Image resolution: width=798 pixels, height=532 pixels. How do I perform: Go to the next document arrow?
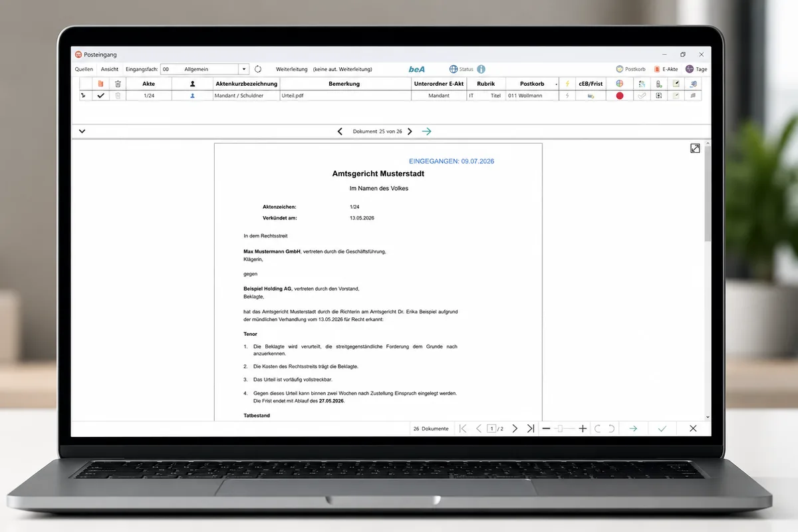click(x=410, y=132)
